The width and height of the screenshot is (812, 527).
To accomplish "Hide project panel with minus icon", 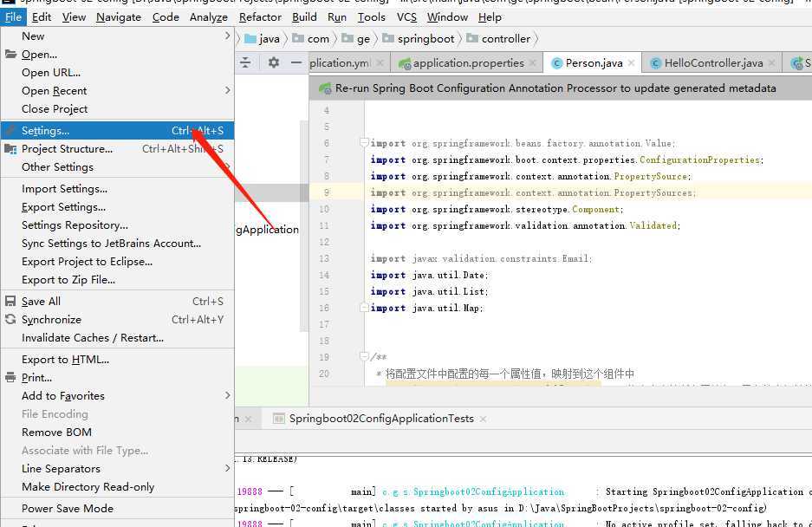I will coord(296,62).
